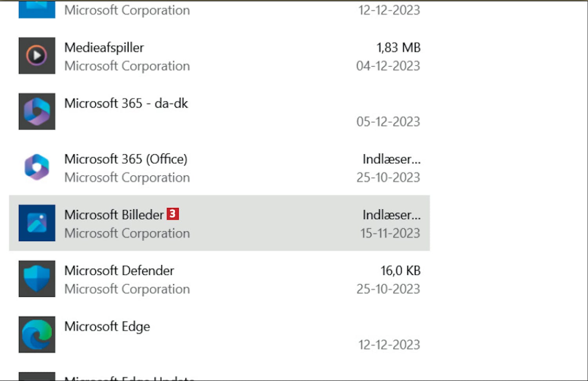
Task: Click install date 05-12-2023
Action: pyautogui.click(x=388, y=122)
